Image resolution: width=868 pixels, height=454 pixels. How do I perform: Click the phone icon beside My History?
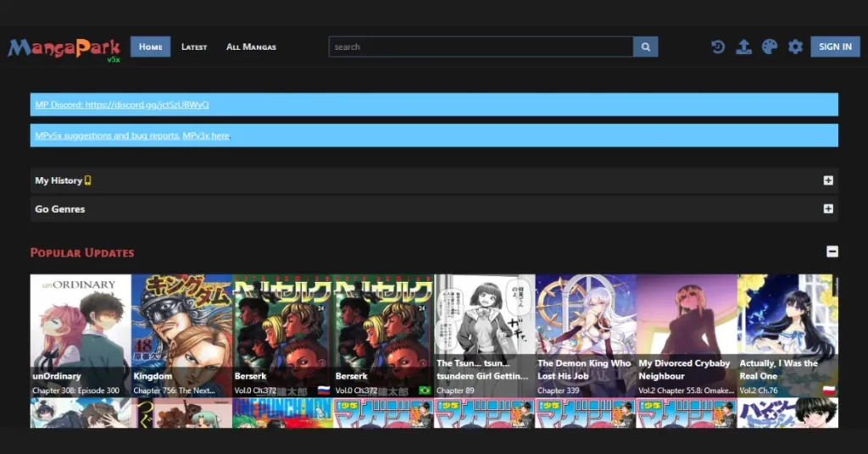(x=87, y=180)
